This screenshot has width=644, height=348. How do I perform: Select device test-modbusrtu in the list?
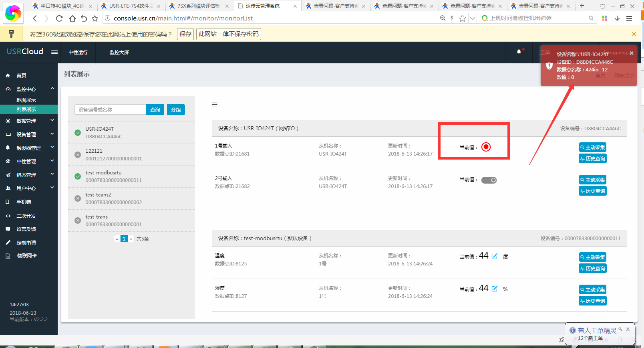[x=131, y=176]
